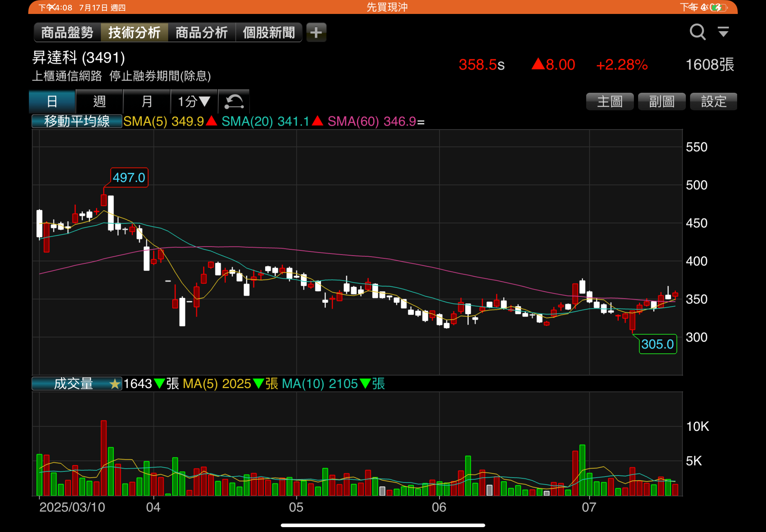Viewport: 766px width, 532px height.
Task: Expand the 1分 minute interval dropdown
Action: [194, 101]
